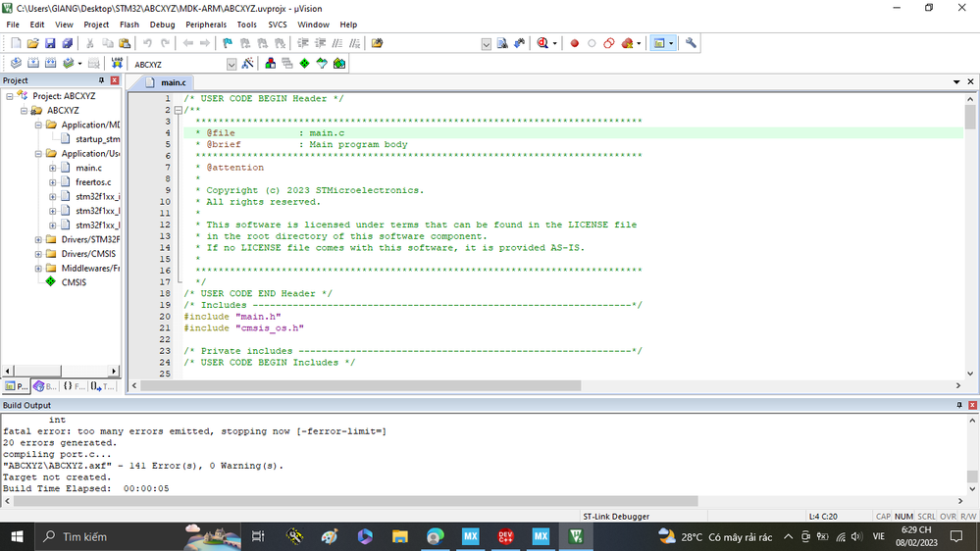
Task: Click the editor vertical scrollbar thumb
Action: click(970, 117)
